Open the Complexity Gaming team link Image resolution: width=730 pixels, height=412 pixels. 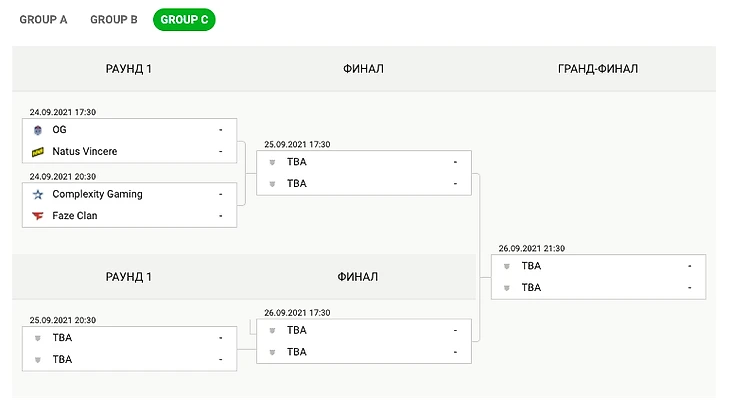(x=97, y=194)
